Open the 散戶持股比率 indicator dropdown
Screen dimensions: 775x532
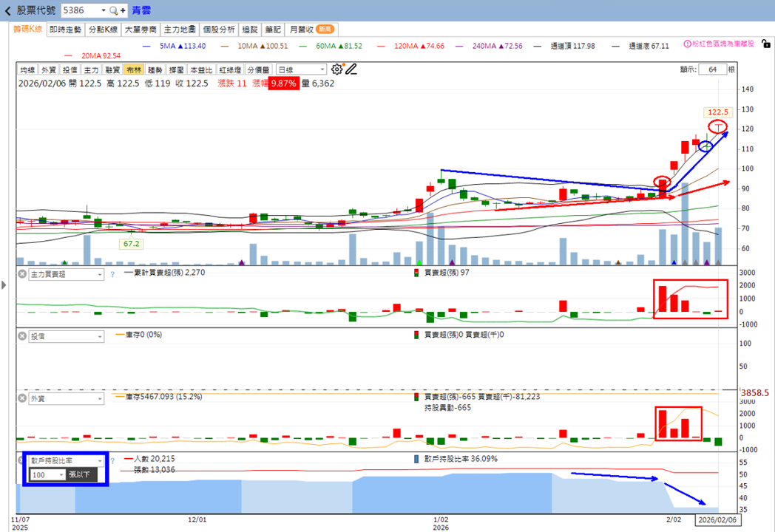click(67, 460)
